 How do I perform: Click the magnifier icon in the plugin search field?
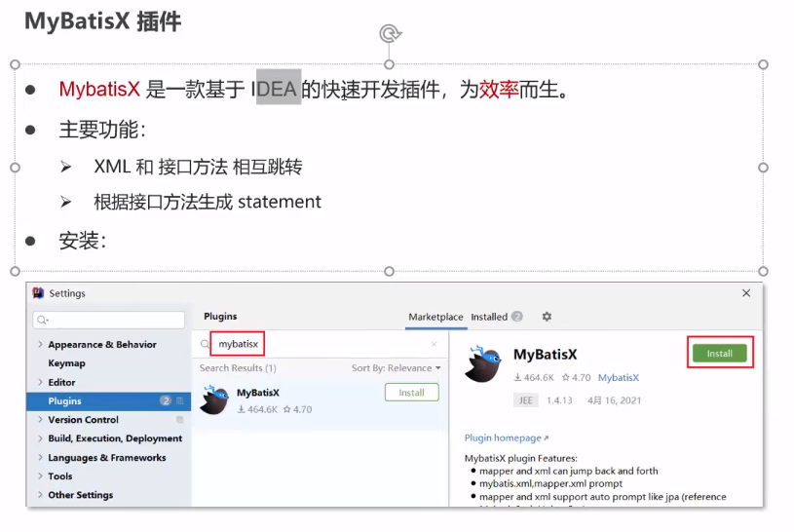click(x=205, y=345)
